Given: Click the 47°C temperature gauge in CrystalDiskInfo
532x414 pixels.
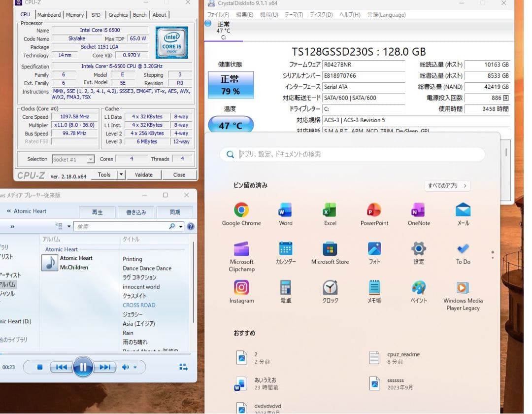Looking at the screenshot, I should (231, 124).
